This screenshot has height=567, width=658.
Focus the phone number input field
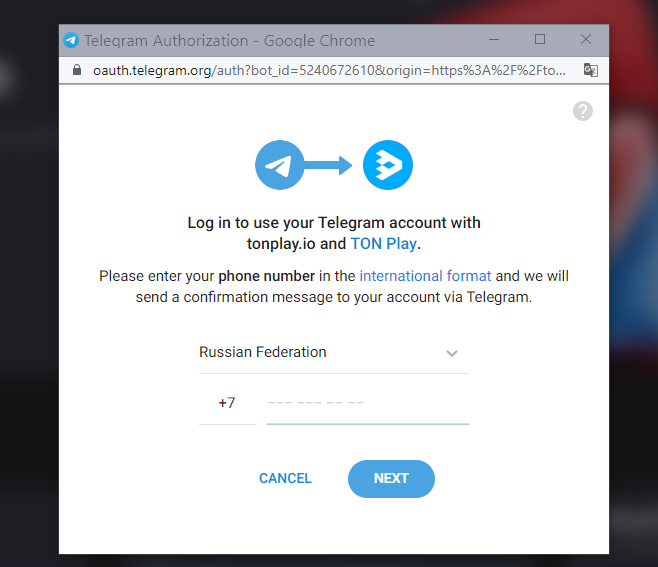(x=368, y=403)
